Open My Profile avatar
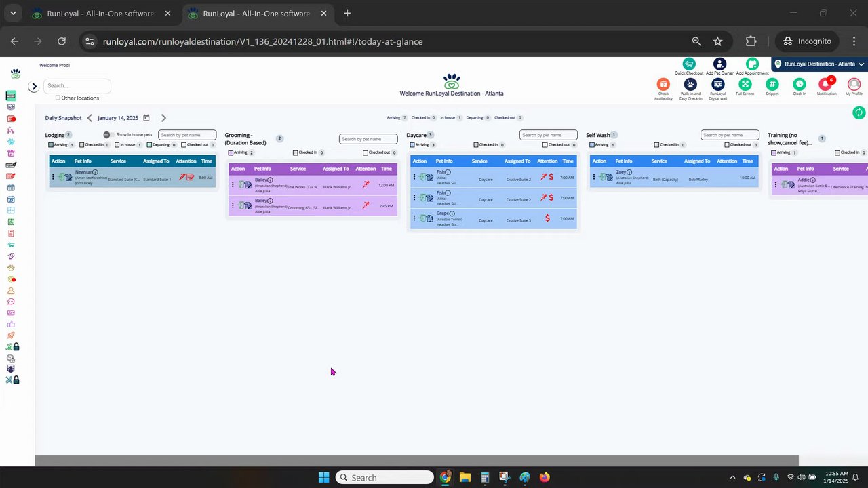Screen dimensions: 868x488 tap(854, 84)
